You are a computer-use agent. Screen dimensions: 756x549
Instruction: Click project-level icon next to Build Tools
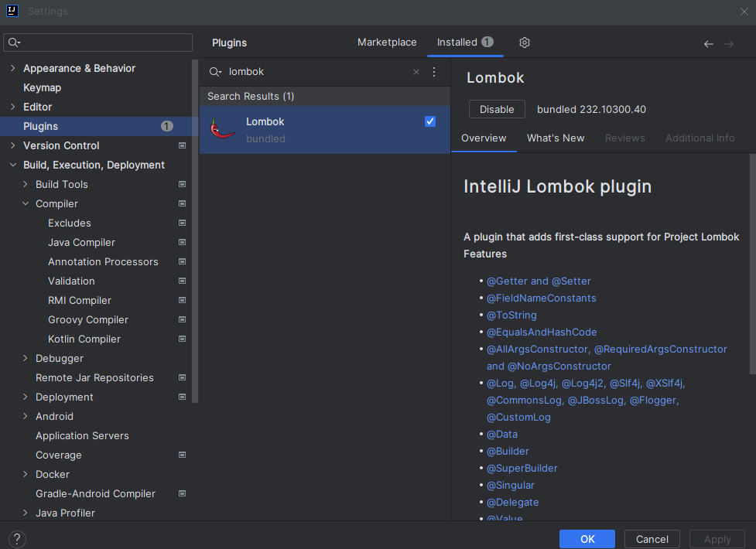click(x=183, y=184)
